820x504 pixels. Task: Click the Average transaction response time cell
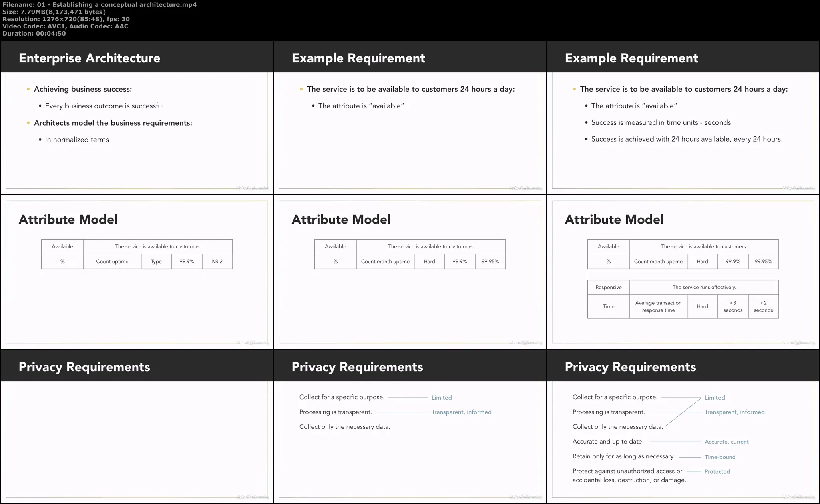pos(658,306)
